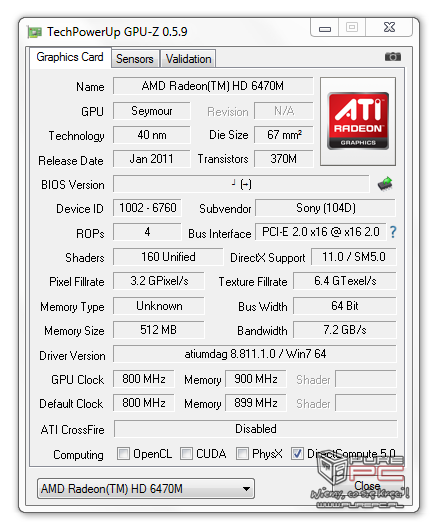Enable the OpenCL checkbox

click(123, 454)
